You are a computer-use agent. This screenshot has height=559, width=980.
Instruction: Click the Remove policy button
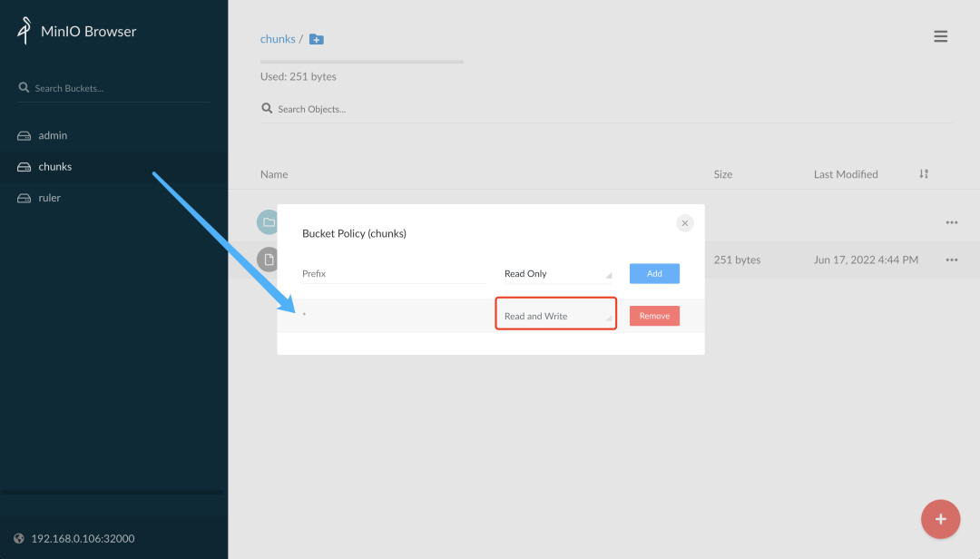[x=654, y=316]
